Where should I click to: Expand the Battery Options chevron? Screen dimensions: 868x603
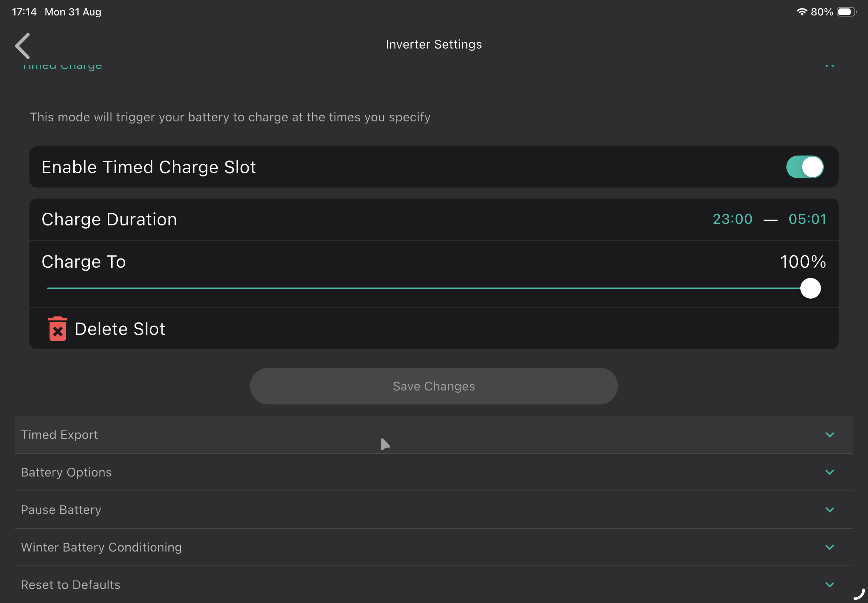coord(829,472)
